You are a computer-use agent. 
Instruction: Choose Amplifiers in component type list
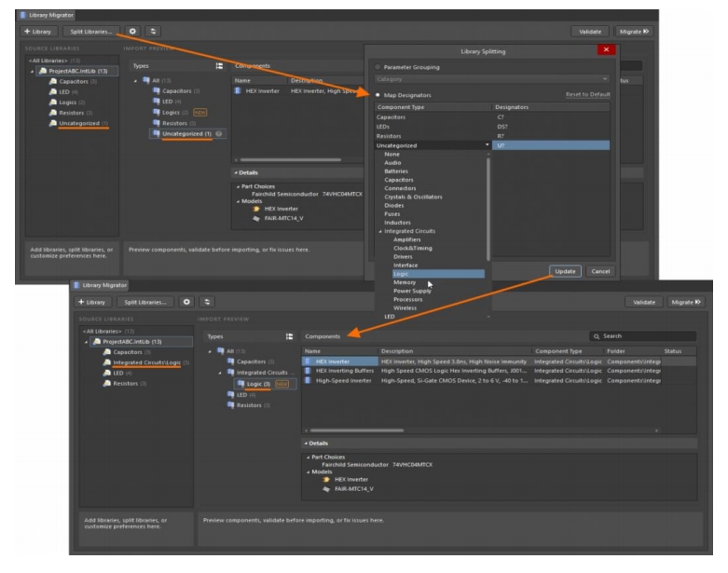pos(406,239)
